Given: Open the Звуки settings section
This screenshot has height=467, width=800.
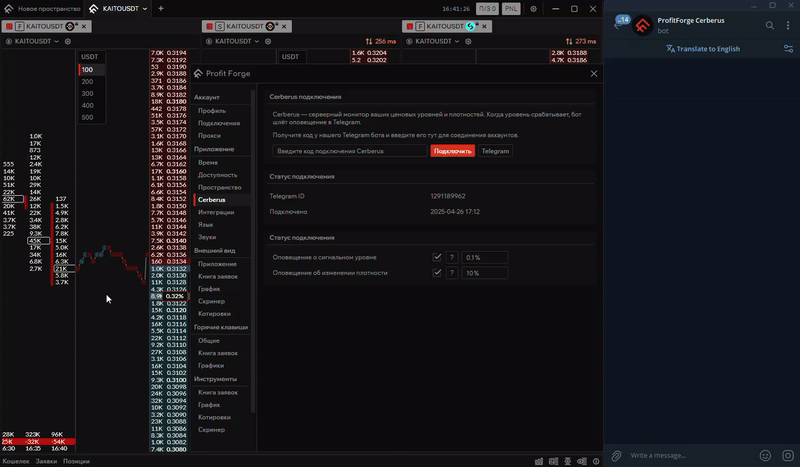Looking at the screenshot, I should [x=207, y=237].
